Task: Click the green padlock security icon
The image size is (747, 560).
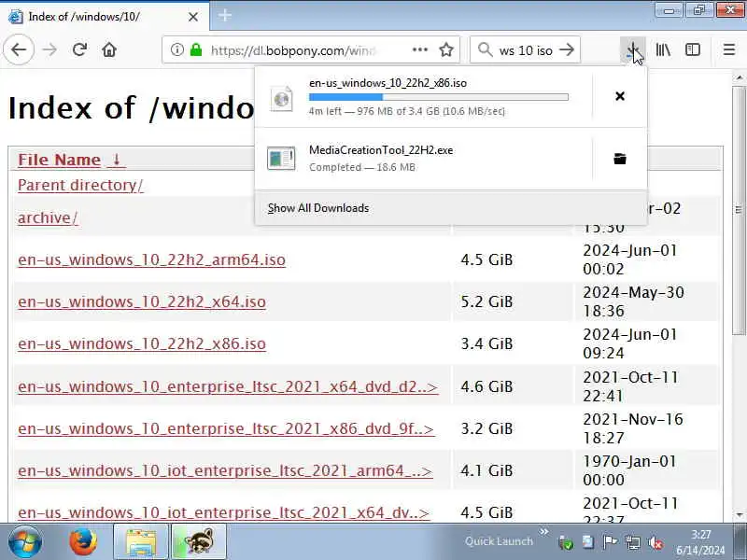Action: [196, 49]
